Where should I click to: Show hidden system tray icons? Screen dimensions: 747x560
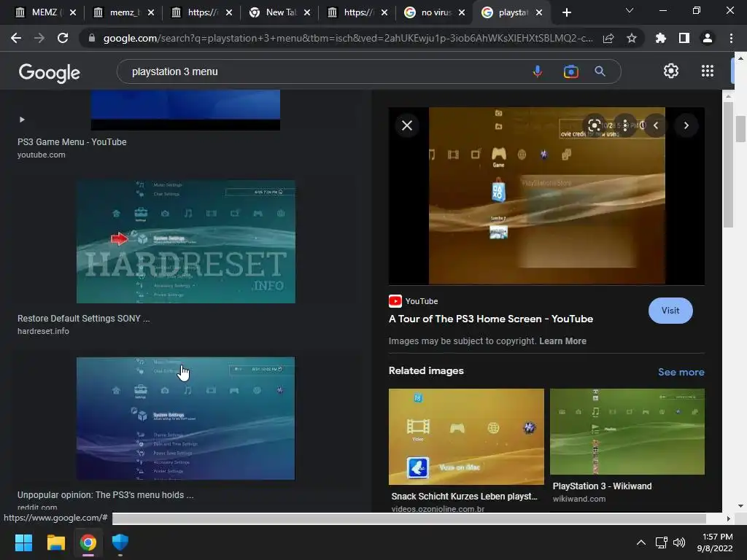tap(641, 542)
